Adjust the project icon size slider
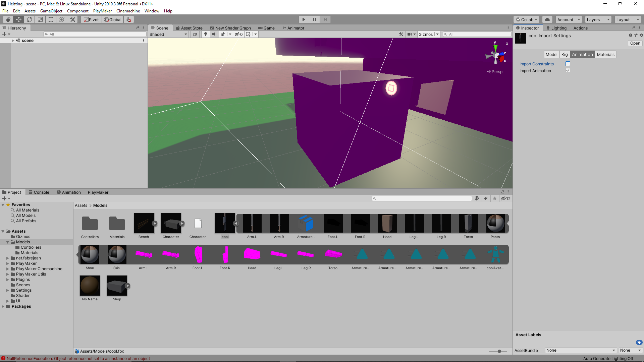The height and width of the screenshot is (362, 644). tap(499, 351)
